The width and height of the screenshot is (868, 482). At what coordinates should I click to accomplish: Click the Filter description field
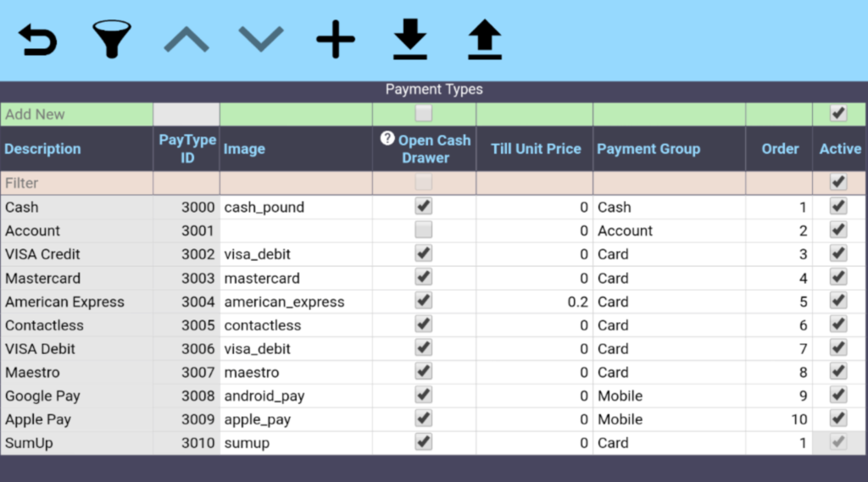coord(76,183)
